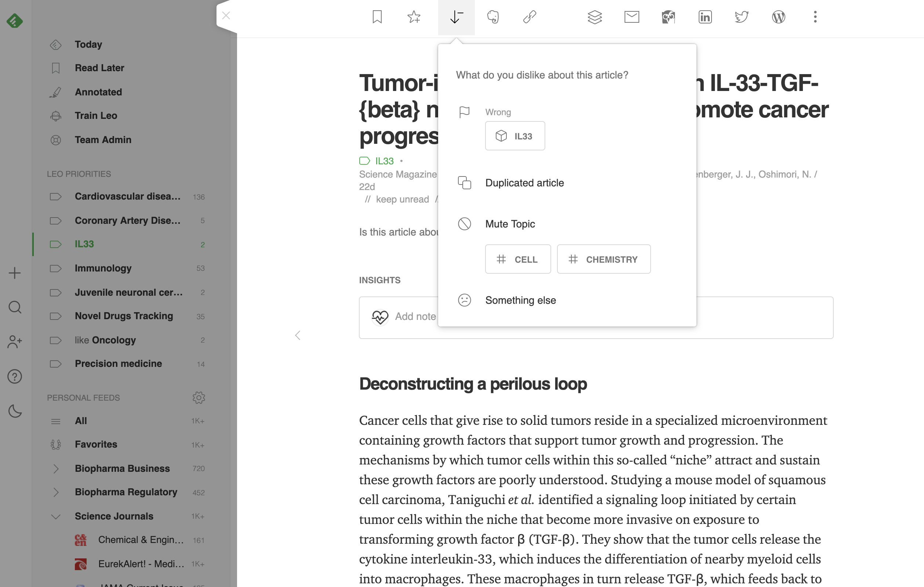Click the Leo skill brain icon

(493, 17)
